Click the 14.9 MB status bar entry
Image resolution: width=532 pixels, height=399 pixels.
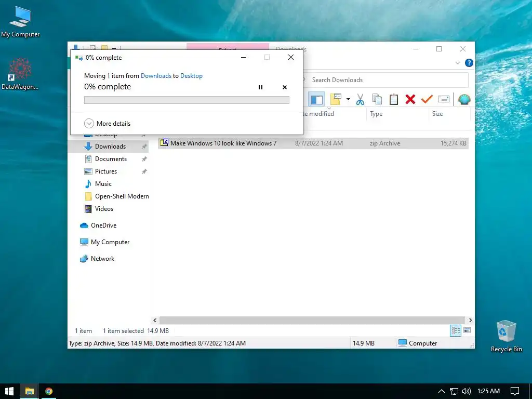(364, 343)
